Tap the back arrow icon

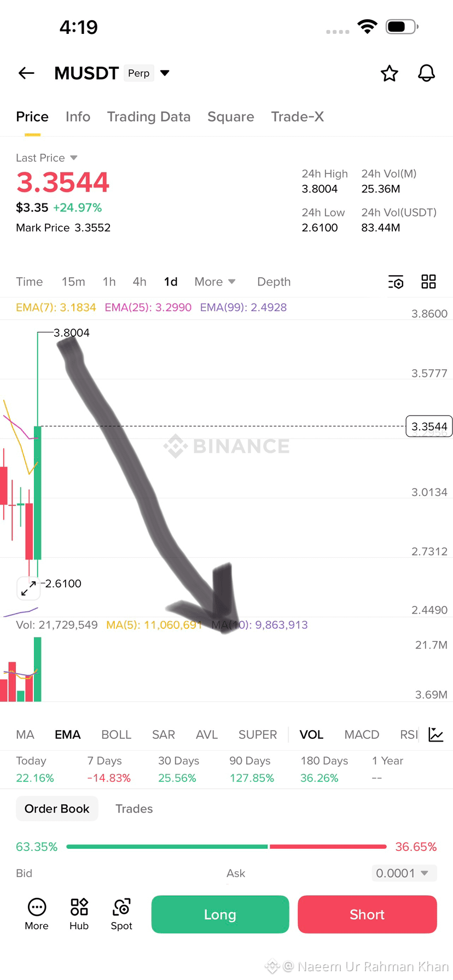click(26, 73)
